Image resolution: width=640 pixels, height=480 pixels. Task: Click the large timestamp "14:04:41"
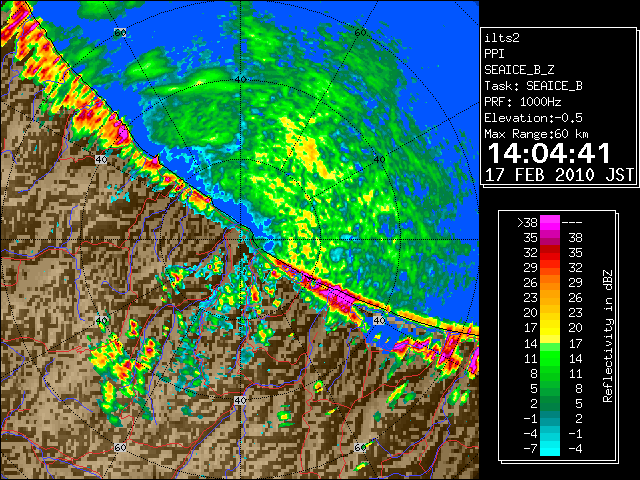(549, 153)
